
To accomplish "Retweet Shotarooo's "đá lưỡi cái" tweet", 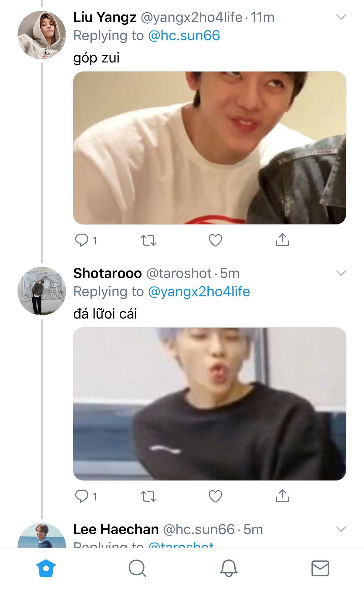I will pyautogui.click(x=149, y=496).
